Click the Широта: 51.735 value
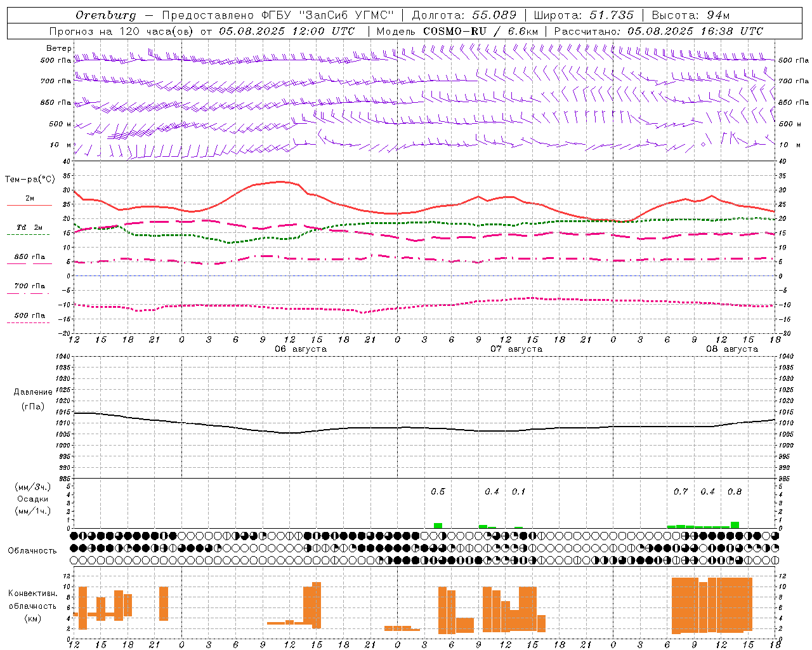This screenshot has width=812, height=650. coord(584,15)
